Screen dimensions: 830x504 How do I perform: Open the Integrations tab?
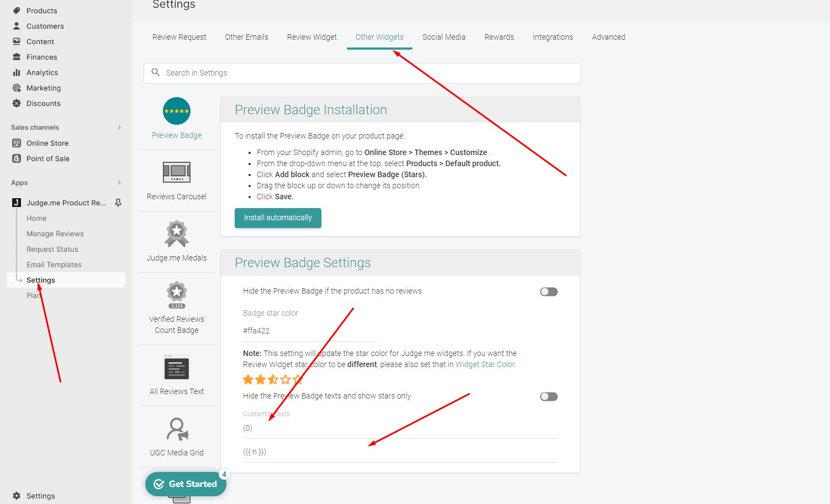pos(553,37)
